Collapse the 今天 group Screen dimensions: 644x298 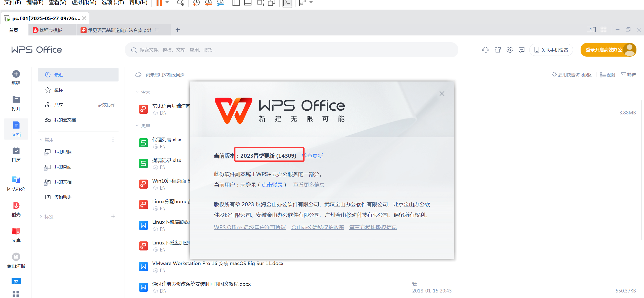point(137,92)
